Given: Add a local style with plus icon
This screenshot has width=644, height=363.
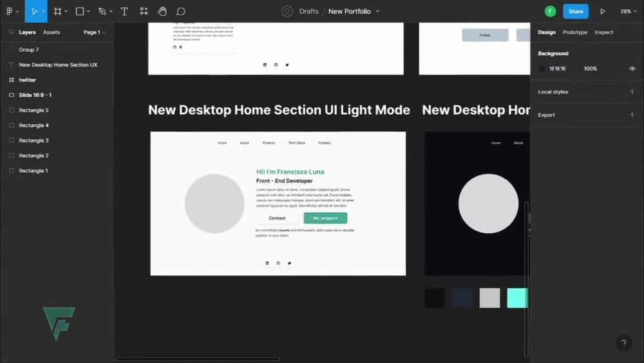Looking at the screenshot, I should [632, 92].
